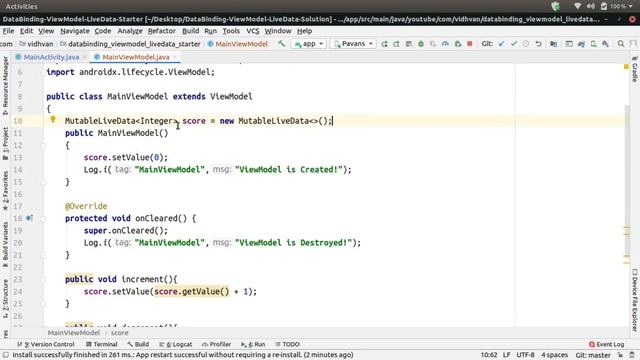Toggle tool window buttons icon bottom-left

click(x=6, y=355)
